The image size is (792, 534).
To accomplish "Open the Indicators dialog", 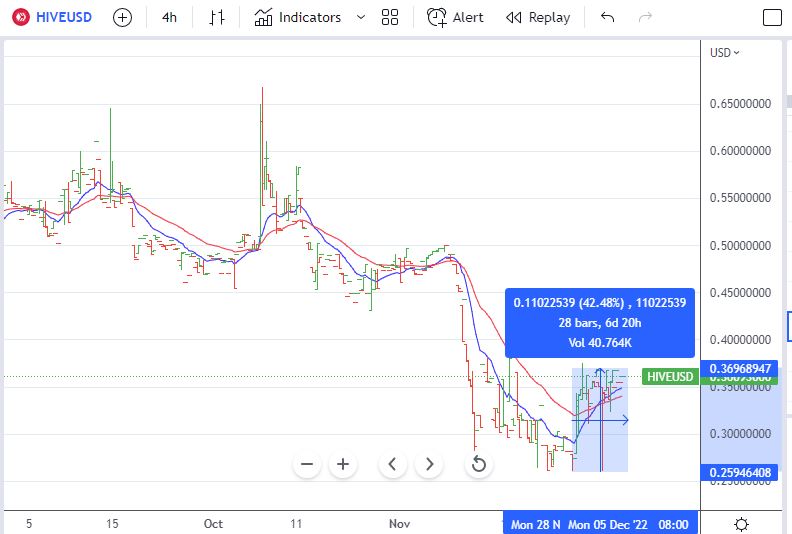I will pyautogui.click(x=298, y=18).
